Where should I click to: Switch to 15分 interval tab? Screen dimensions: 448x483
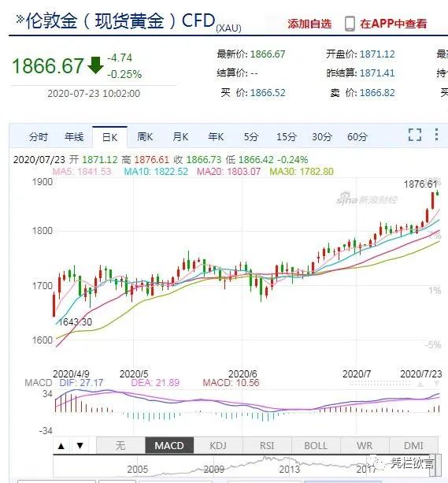(x=287, y=137)
